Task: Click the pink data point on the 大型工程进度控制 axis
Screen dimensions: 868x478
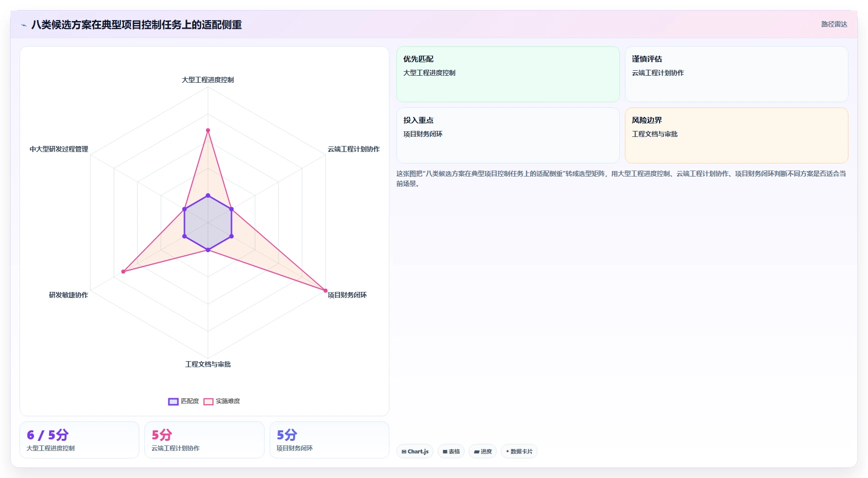Action: 208,130
